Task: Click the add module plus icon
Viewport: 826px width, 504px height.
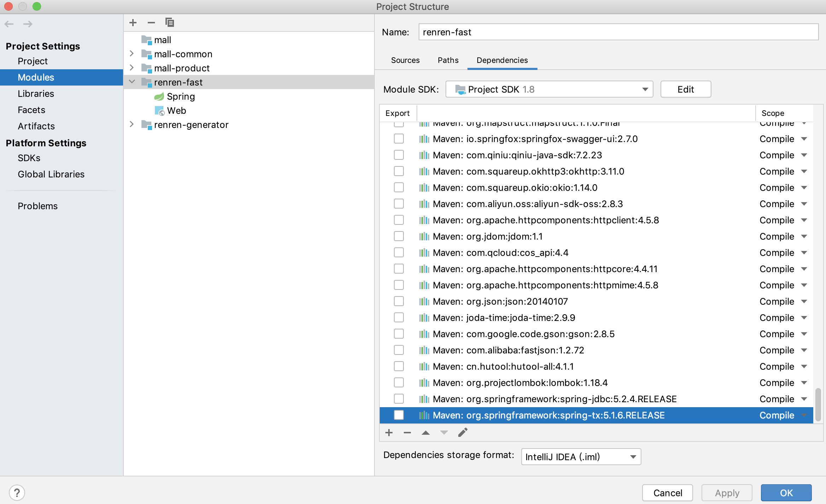Action: point(133,23)
